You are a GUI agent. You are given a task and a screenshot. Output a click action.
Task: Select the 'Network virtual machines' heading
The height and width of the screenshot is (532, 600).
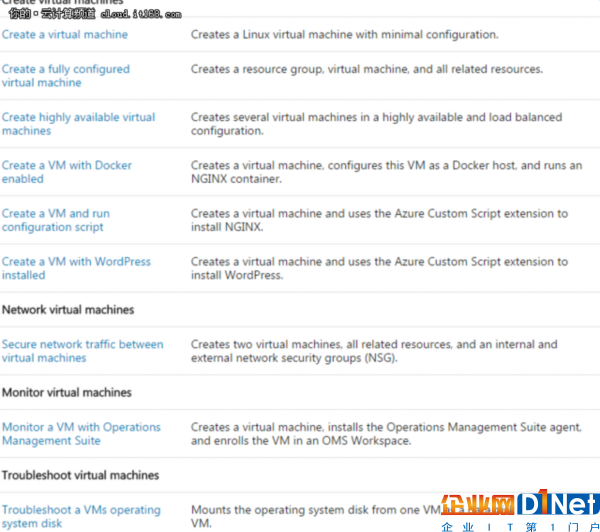68,310
